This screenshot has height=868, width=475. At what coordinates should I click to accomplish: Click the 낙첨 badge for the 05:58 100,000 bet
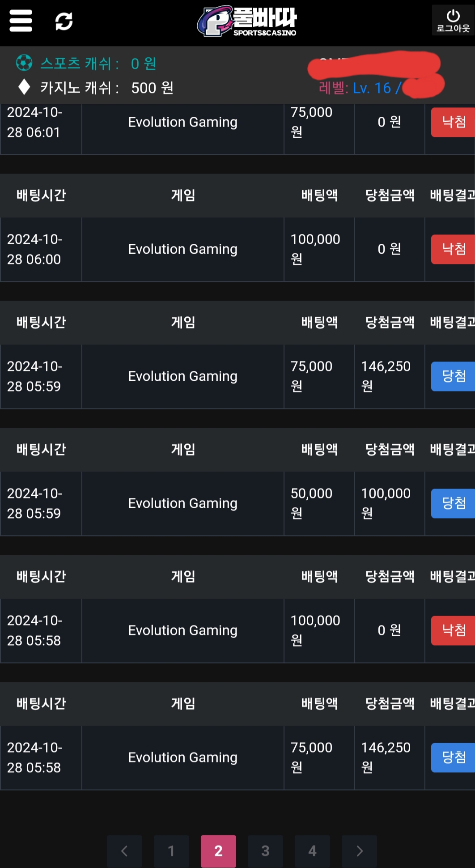[x=453, y=630]
